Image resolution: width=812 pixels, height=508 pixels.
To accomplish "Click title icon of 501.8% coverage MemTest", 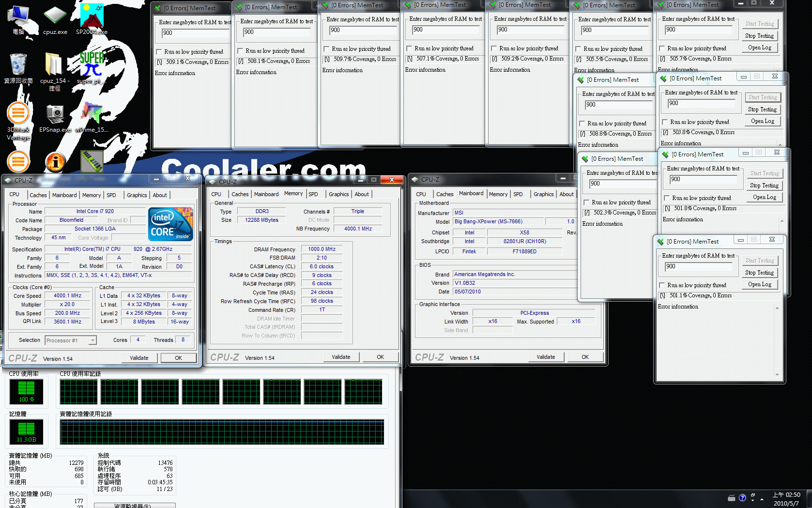I will [665, 154].
